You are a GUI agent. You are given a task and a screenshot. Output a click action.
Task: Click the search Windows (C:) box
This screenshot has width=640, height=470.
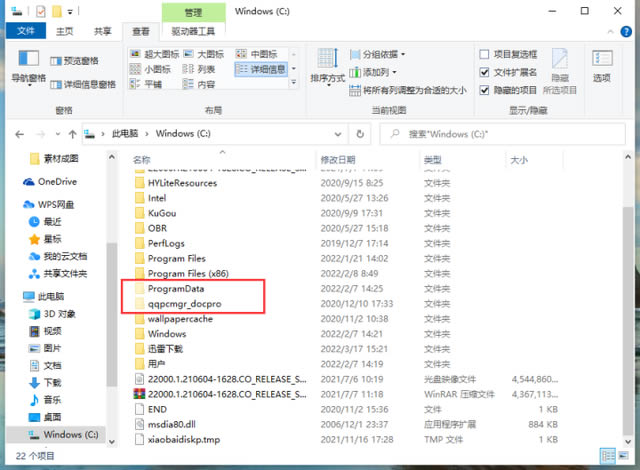coord(502,134)
